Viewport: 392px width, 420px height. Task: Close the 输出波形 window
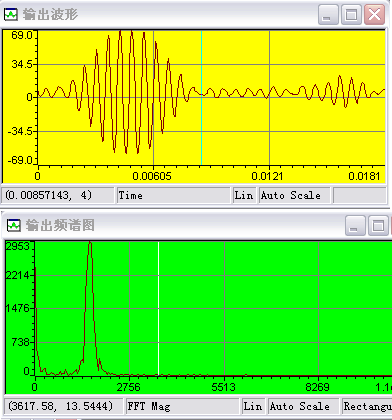pyautogui.click(x=374, y=15)
